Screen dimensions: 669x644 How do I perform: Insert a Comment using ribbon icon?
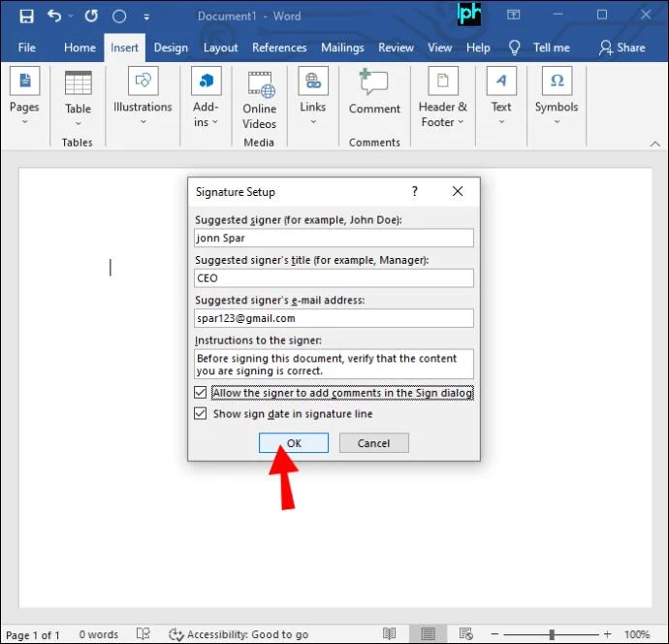coord(374,81)
